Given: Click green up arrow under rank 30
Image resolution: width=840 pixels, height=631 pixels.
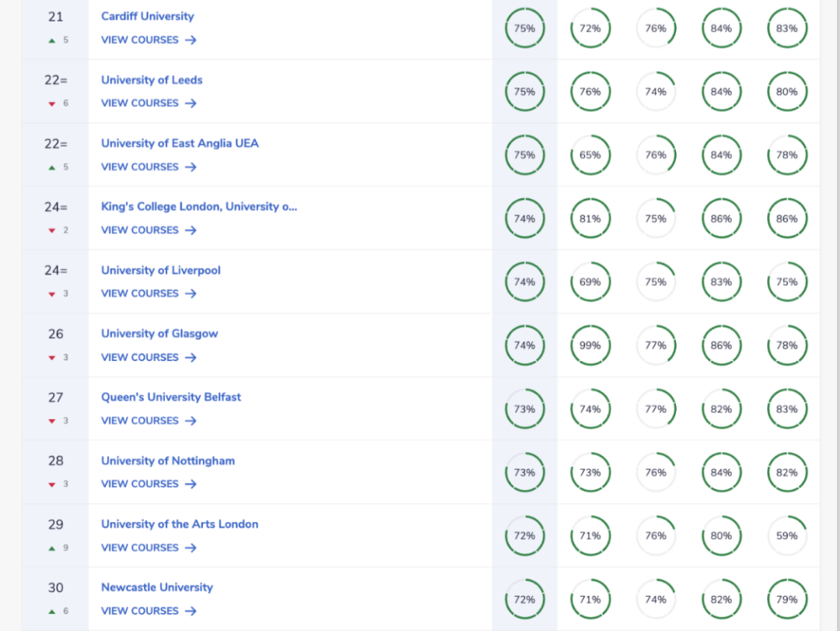Looking at the screenshot, I should pyautogui.click(x=51, y=612).
